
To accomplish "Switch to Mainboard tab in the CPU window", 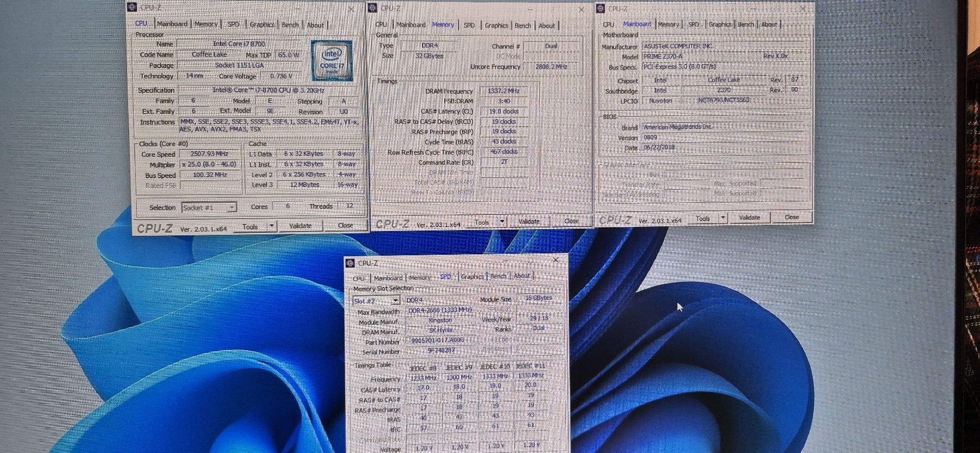I will click(172, 24).
